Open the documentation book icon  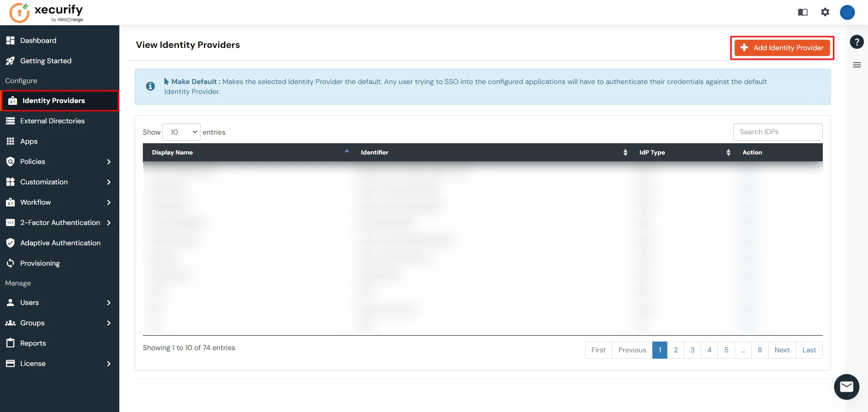803,12
